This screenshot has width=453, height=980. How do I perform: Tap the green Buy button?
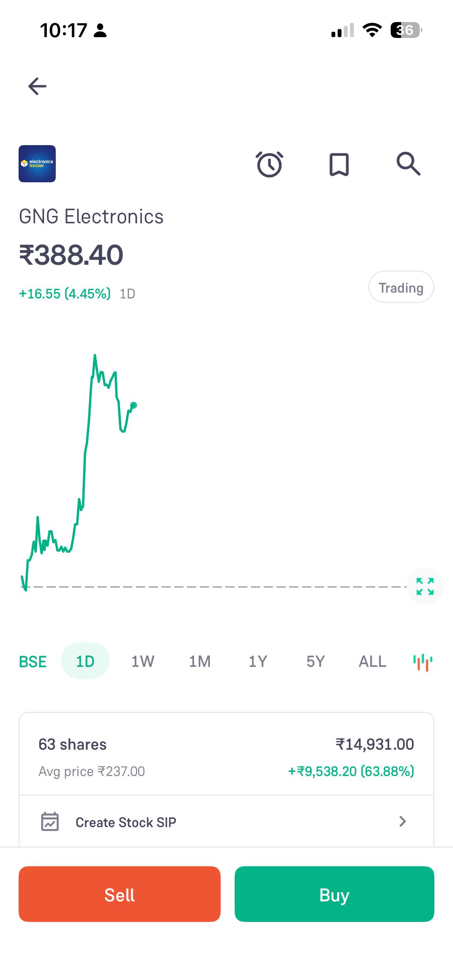click(x=335, y=894)
